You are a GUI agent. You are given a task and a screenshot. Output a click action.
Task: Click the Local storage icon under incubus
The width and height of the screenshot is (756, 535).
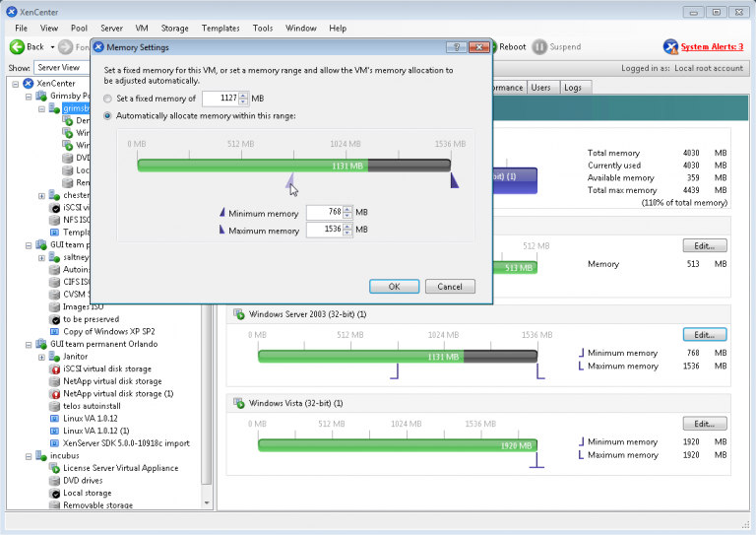pyautogui.click(x=55, y=493)
